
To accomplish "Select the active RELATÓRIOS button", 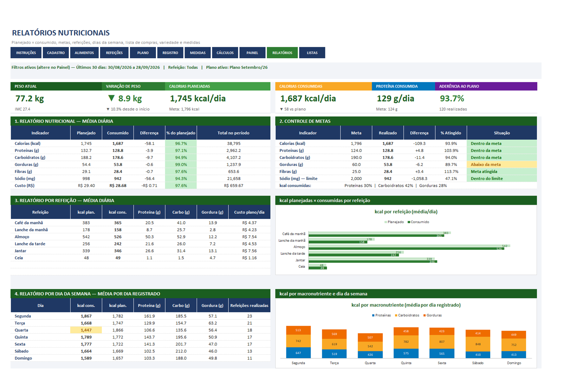I will pos(282,53).
